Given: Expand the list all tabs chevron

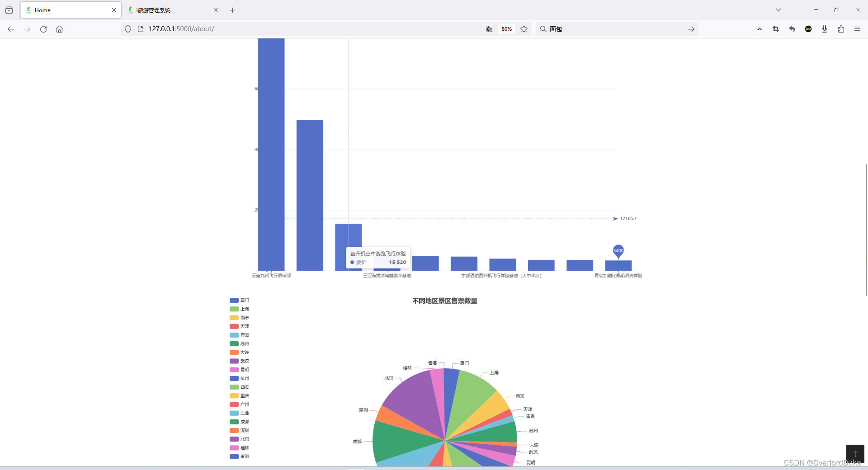Looking at the screenshot, I should pyautogui.click(x=778, y=10).
